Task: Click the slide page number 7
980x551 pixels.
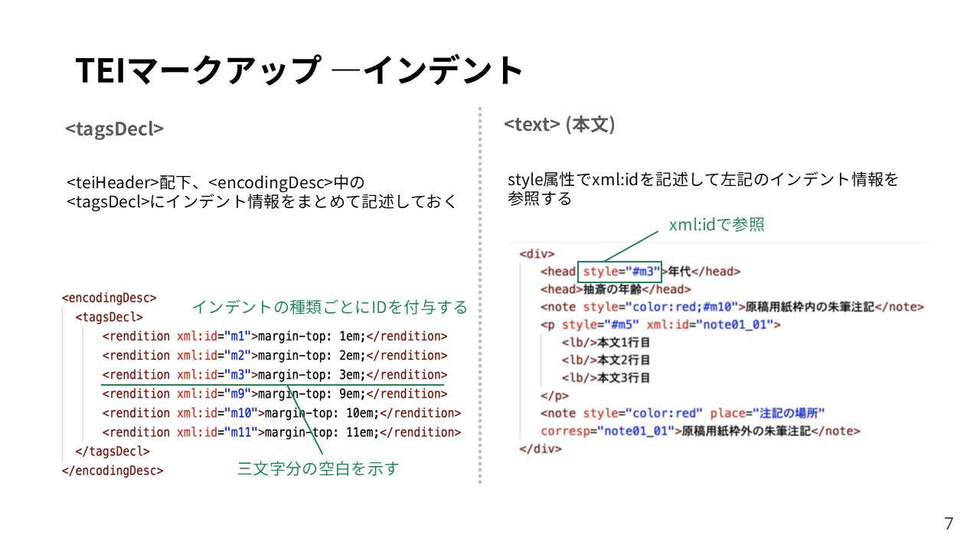Action: (949, 523)
